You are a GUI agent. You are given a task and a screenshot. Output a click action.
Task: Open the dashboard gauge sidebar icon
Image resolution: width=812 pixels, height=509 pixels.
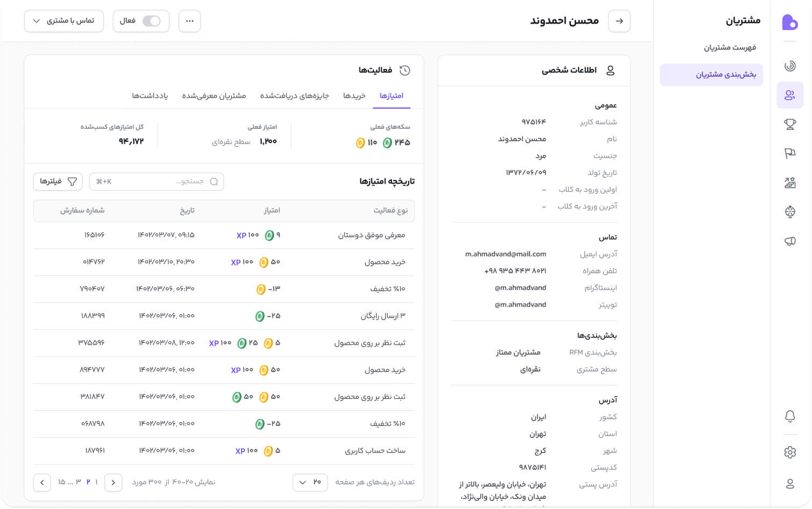(x=790, y=66)
